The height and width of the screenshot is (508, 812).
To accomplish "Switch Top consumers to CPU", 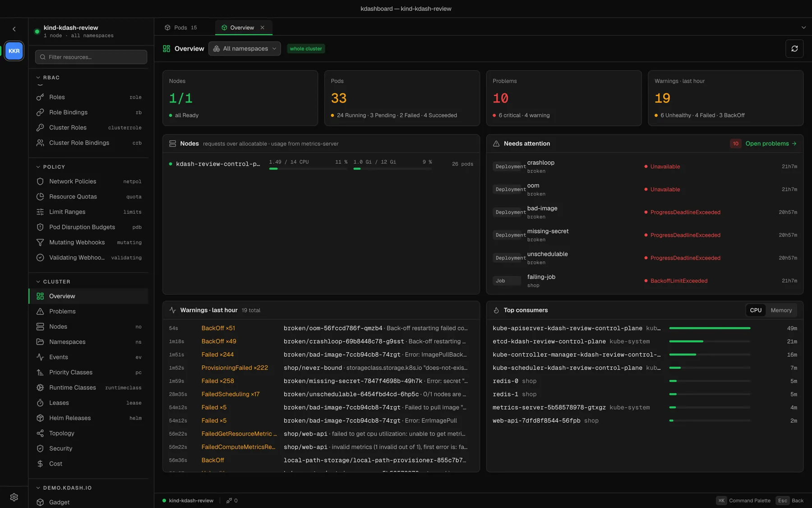I will (x=756, y=310).
